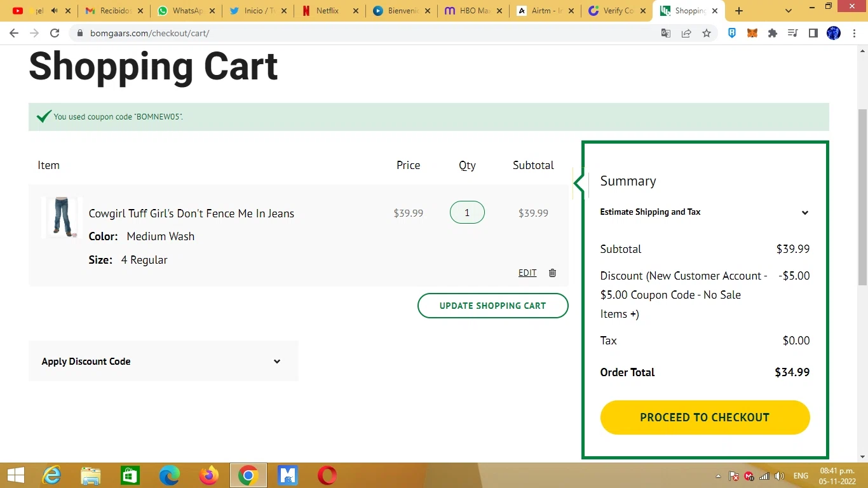Open the Maxthon browser taskbar icon

tap(288, 475)
